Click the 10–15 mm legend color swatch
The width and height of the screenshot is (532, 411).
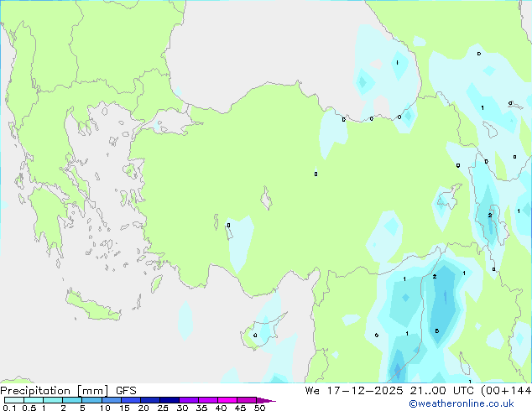(x=112, y=400)
